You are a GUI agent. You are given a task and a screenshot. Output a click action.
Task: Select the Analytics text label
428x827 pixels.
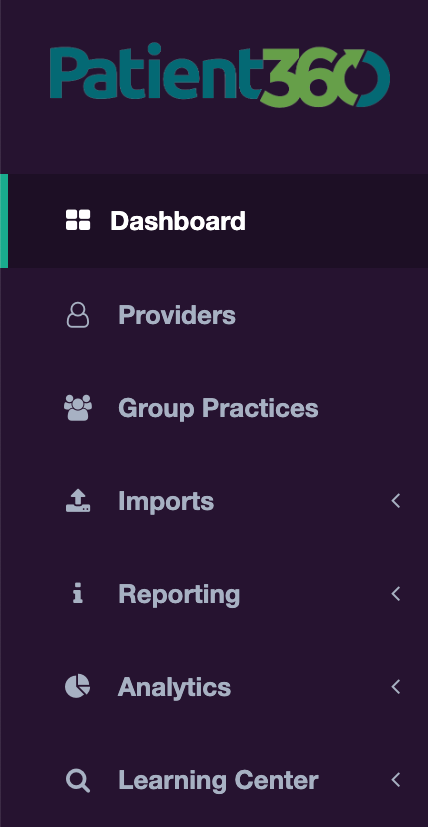174,688
